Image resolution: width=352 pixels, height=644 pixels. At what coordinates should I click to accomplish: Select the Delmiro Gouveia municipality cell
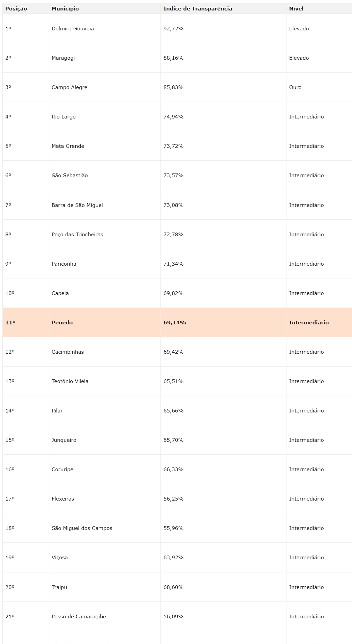coord(73,29)
